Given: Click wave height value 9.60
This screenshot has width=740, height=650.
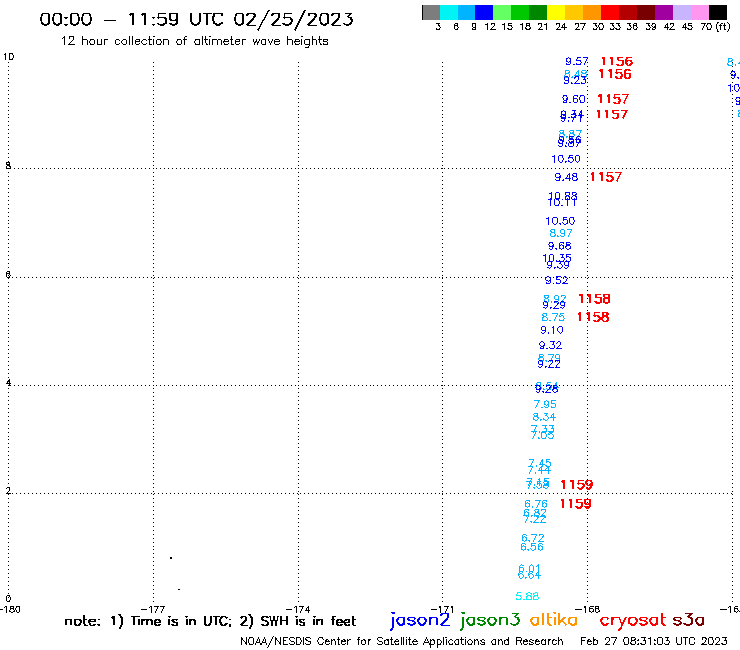Looking at the screenshot, I should click(573, 100).
